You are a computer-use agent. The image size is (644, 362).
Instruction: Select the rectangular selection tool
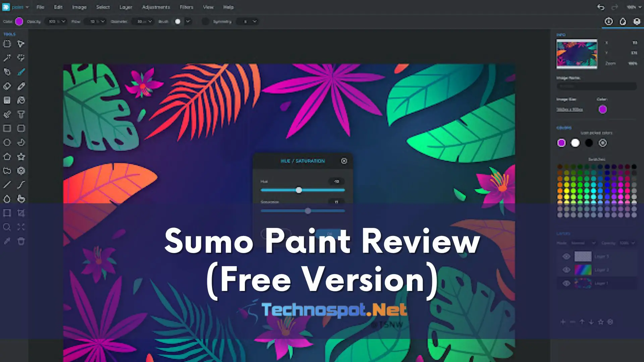7,44
